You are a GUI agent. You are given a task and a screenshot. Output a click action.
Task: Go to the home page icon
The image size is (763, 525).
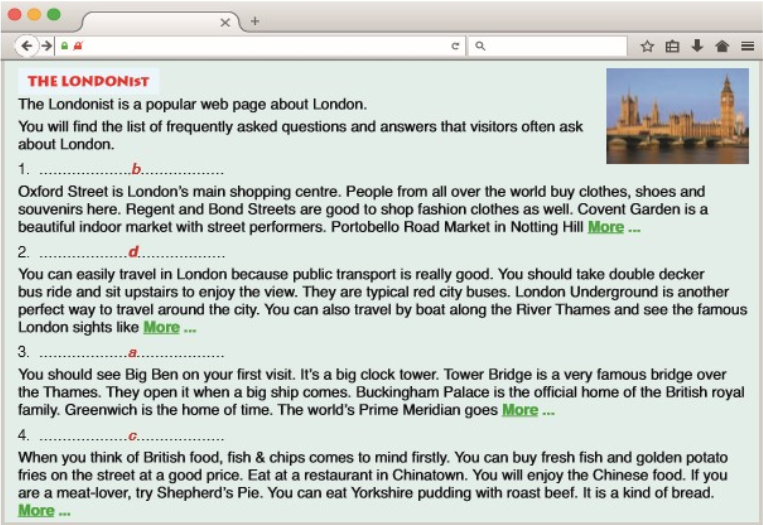click(722, 46)
